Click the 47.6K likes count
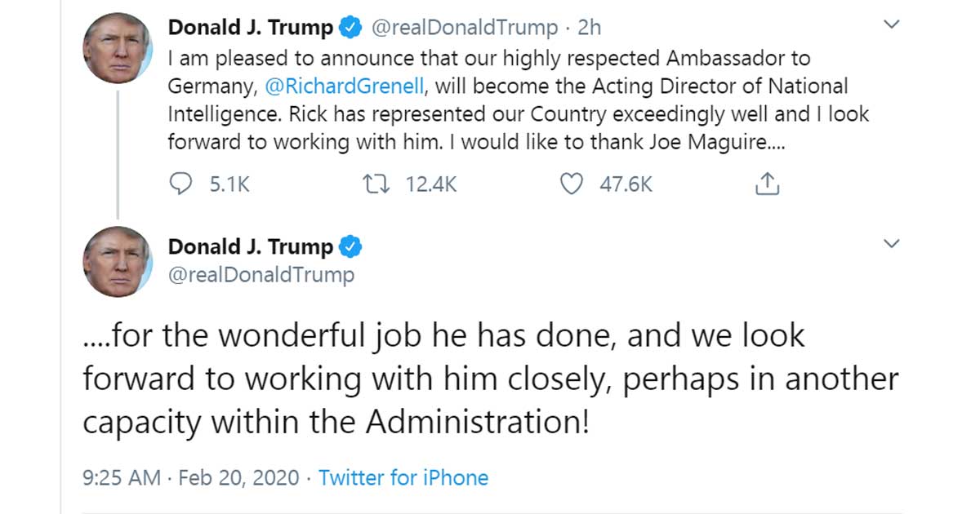 coord(626,185)
